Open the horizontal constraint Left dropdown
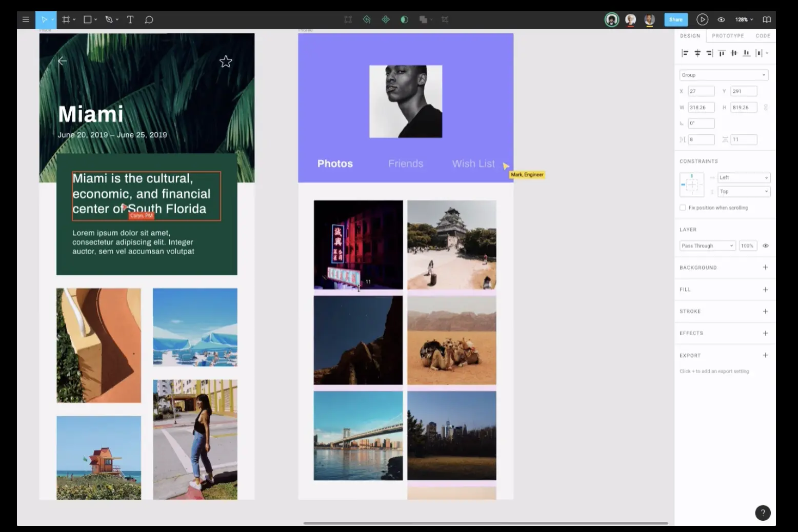 [x=744, y=178]
